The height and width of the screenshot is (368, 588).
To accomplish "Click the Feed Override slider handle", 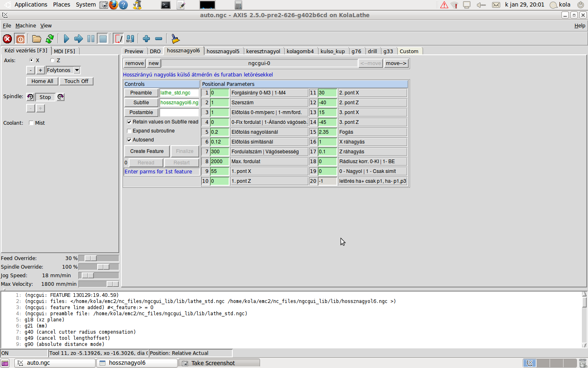I will point(91,258).
